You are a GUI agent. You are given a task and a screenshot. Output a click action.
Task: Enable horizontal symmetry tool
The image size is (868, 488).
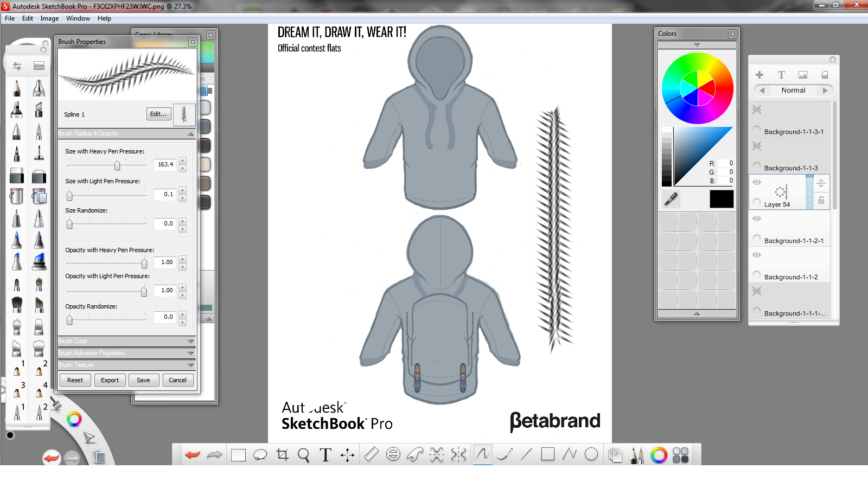pyautogui.click(x=437, y=454)
